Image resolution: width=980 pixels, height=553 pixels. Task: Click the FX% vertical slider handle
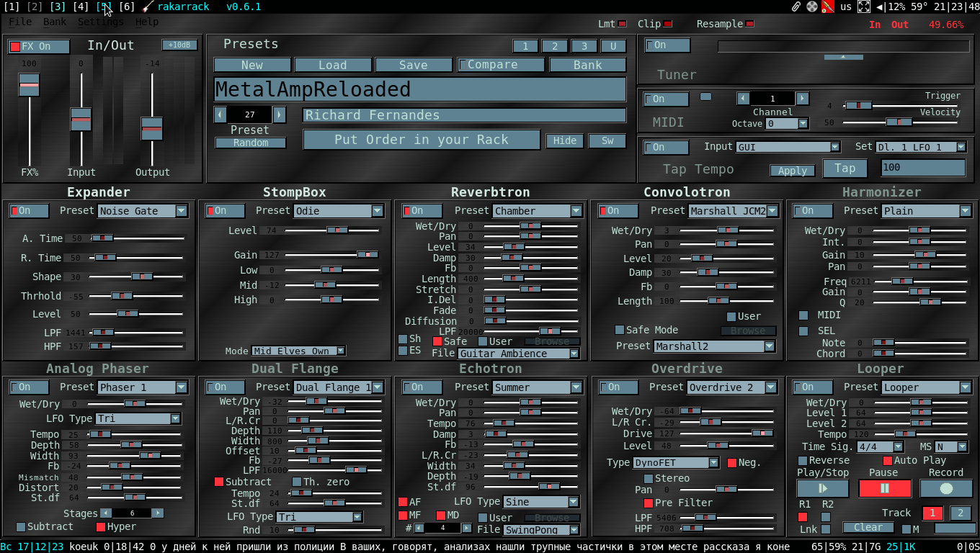coord(29,85)
